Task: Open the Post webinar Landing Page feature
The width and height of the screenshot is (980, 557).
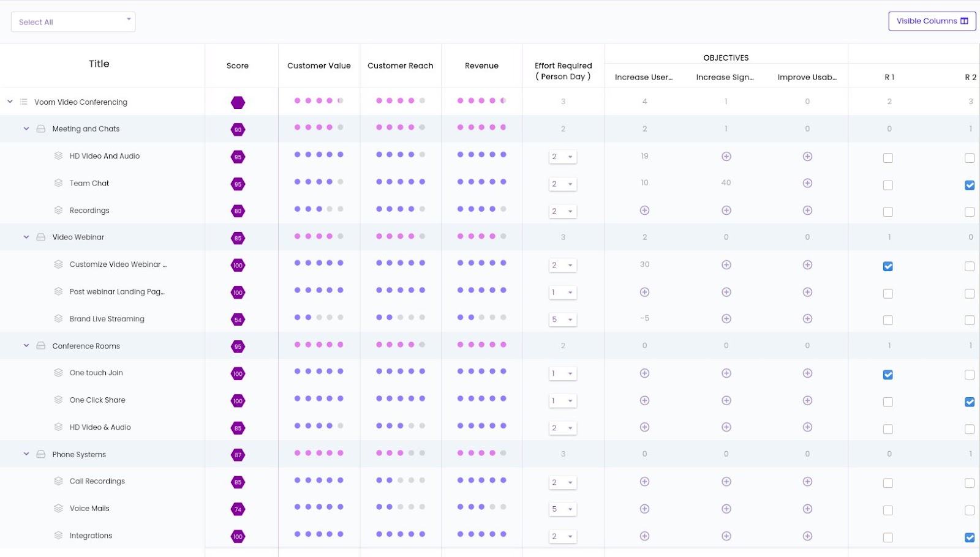Action: [116, 292]
